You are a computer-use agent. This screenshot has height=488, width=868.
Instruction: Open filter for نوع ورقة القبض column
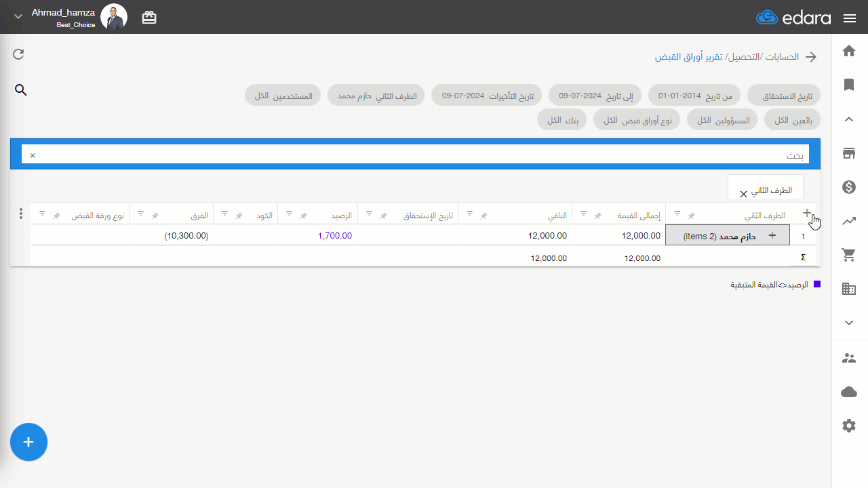[42, 214]
